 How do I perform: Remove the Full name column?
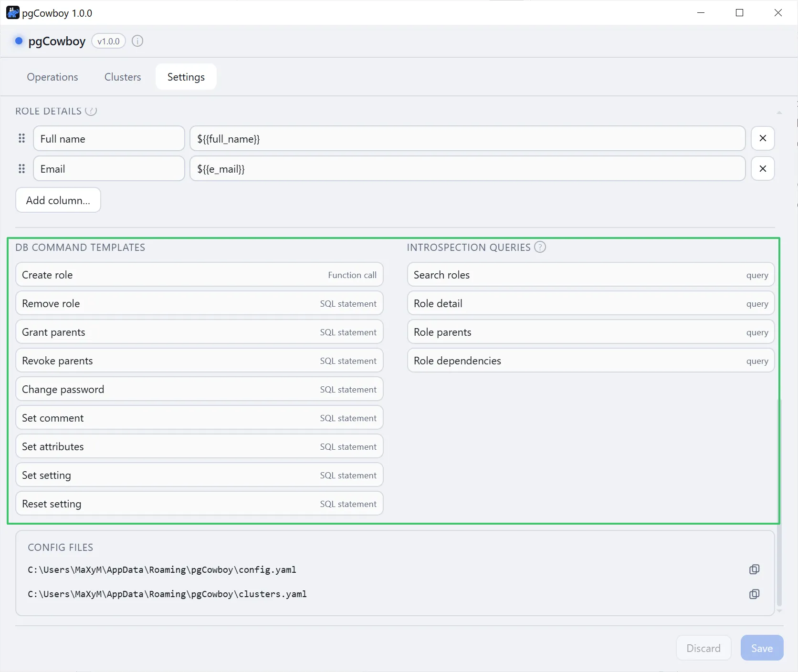[x=763, y=138]
